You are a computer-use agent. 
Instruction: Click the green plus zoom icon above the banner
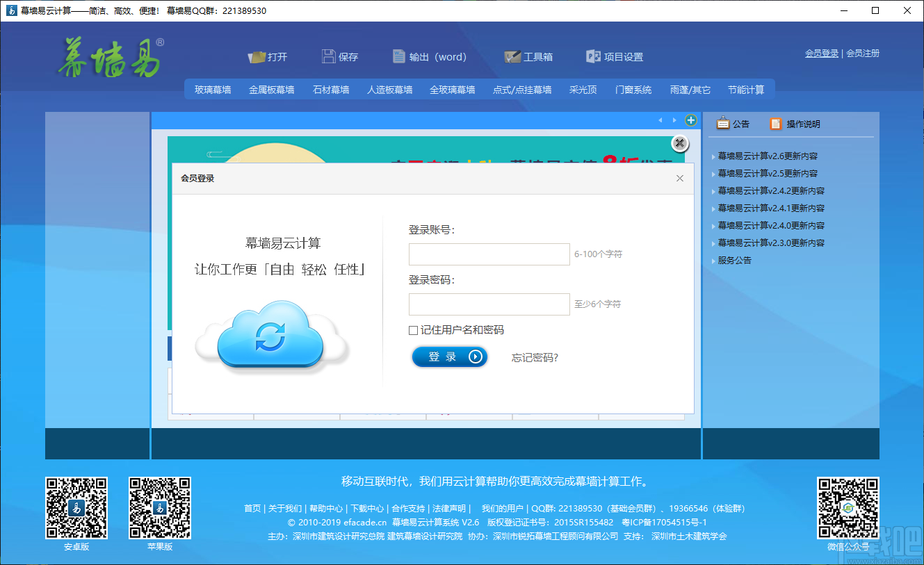point(690,120)
